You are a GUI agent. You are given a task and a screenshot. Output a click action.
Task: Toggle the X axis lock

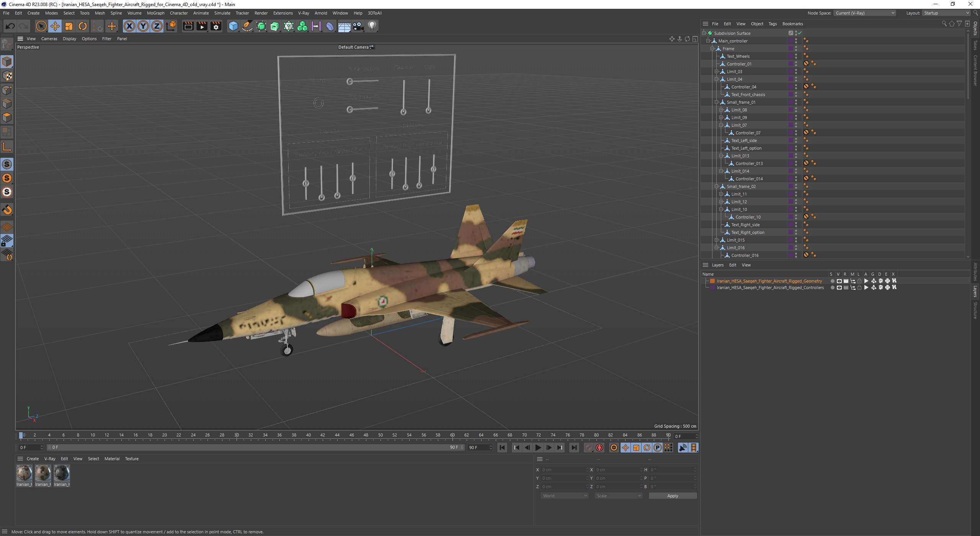pos(129,26)
